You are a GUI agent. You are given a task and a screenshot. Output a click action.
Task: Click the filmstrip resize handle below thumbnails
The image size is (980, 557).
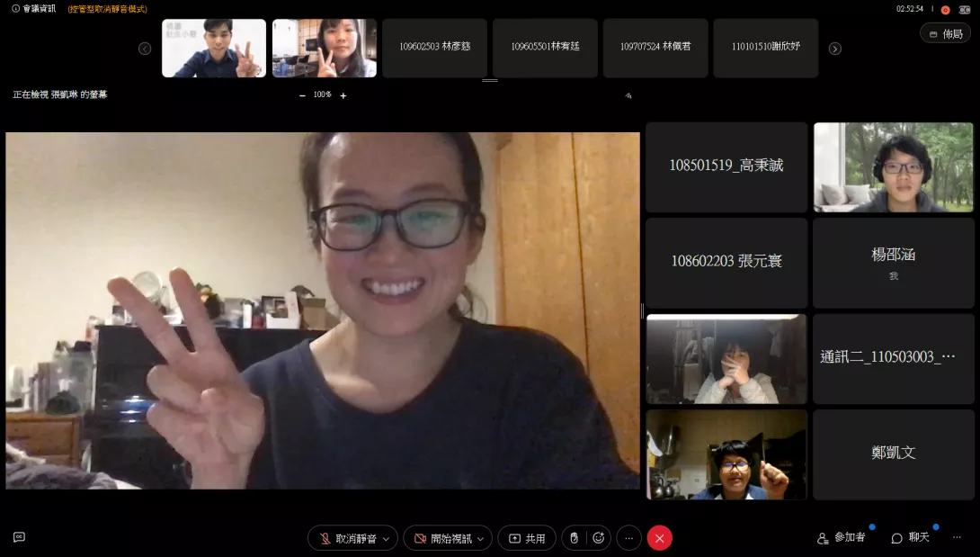490,81
